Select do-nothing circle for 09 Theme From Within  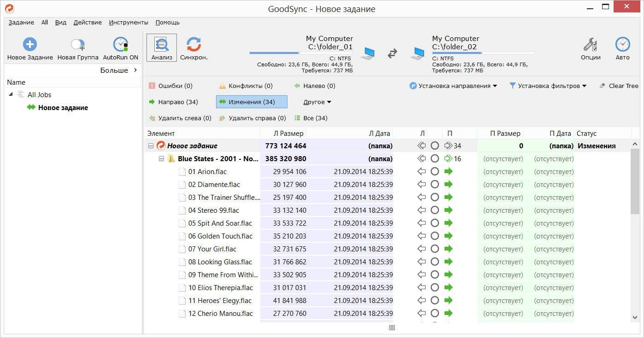coord(434,275)
